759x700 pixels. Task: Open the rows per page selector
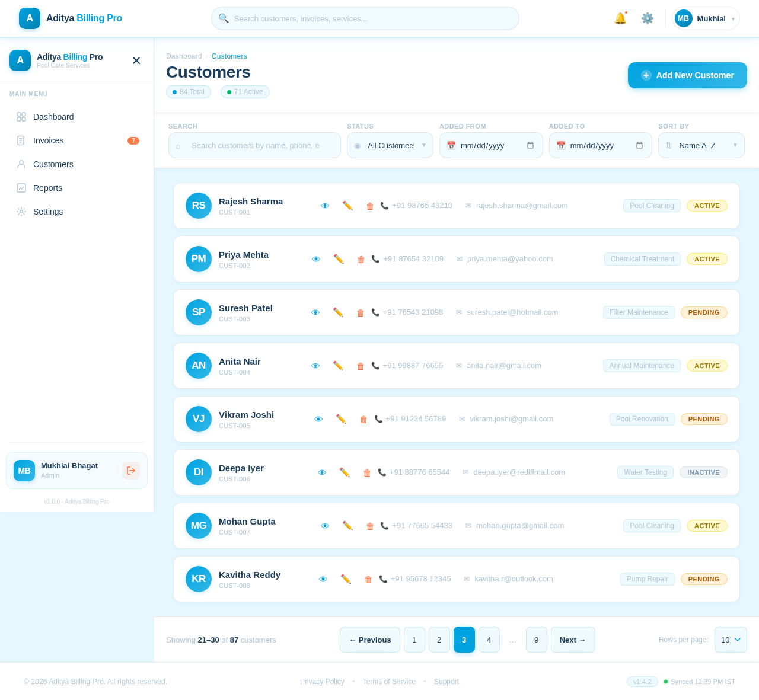click(731, 640)
